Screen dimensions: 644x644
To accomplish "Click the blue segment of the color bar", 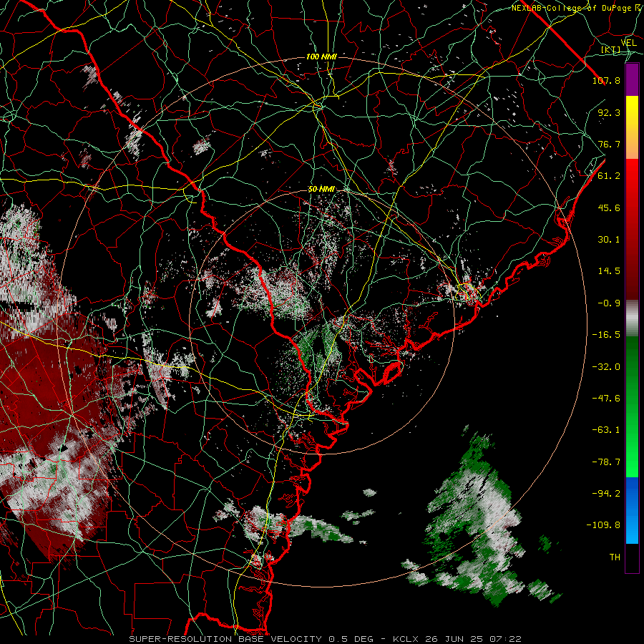I will pos(632,510).
